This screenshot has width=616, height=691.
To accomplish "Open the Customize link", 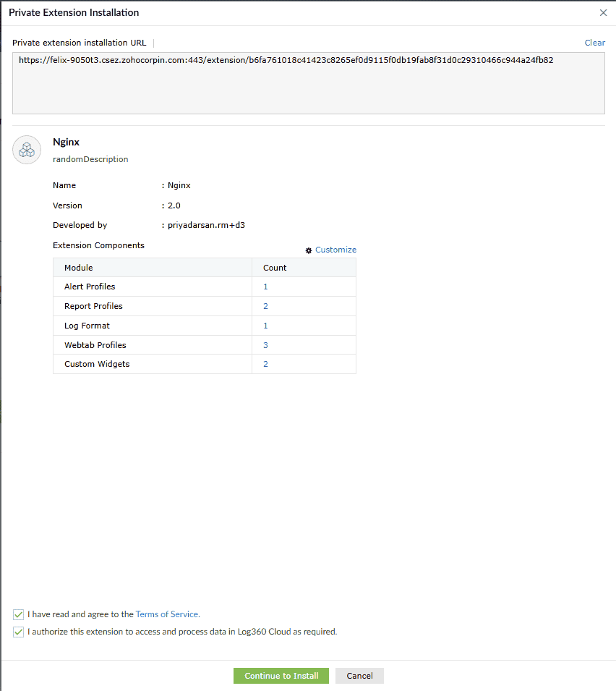I will click(x=335, y=250).
